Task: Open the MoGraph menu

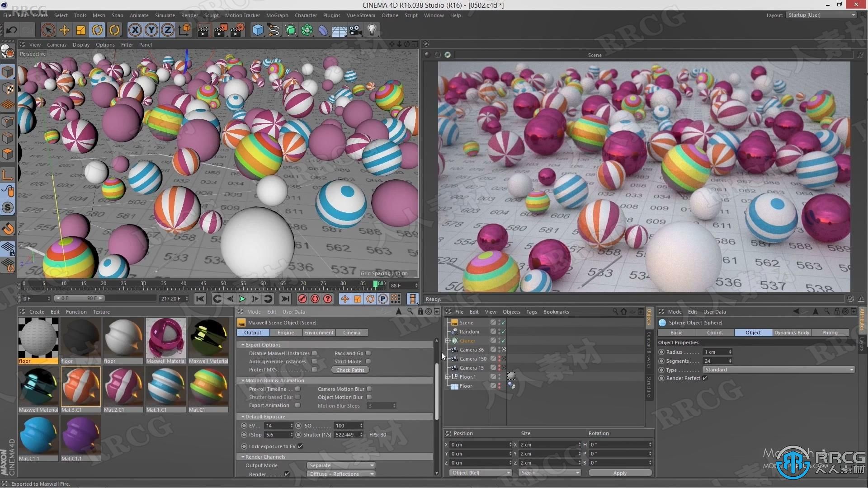Action: coord(277,15)
